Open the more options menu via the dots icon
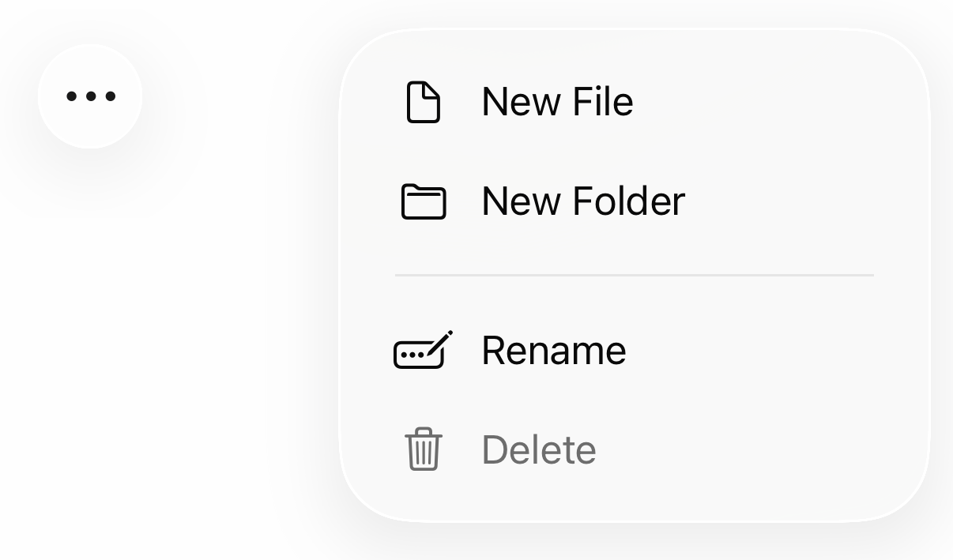This screenshot has width=953, height=560. coord(90,96)
